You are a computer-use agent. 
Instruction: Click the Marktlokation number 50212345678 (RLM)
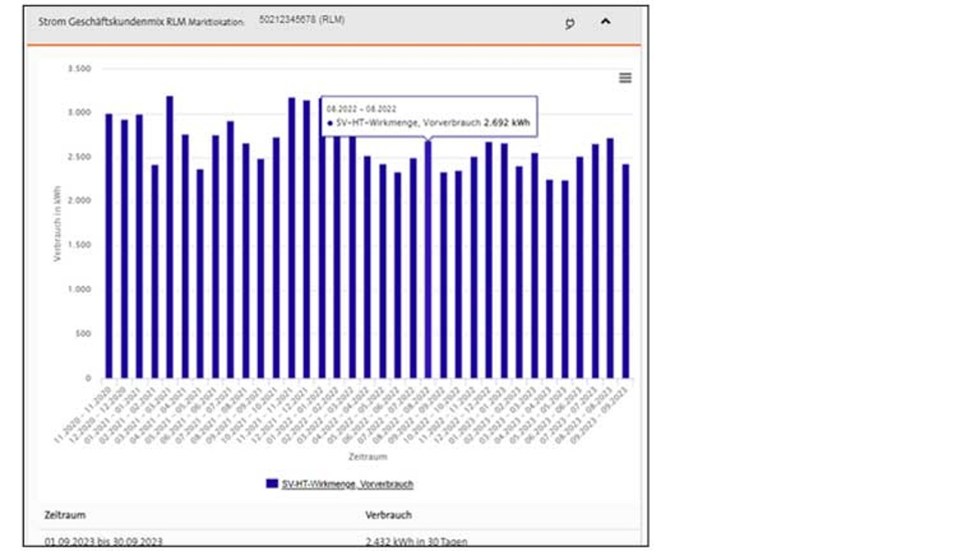click(x=302, y=20)
